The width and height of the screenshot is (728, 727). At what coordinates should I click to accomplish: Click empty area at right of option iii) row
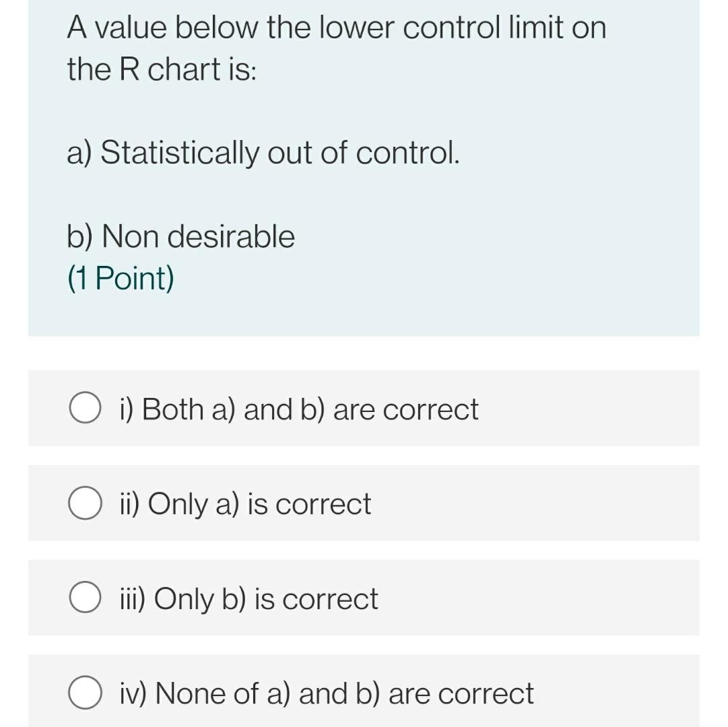pos(539,598)
